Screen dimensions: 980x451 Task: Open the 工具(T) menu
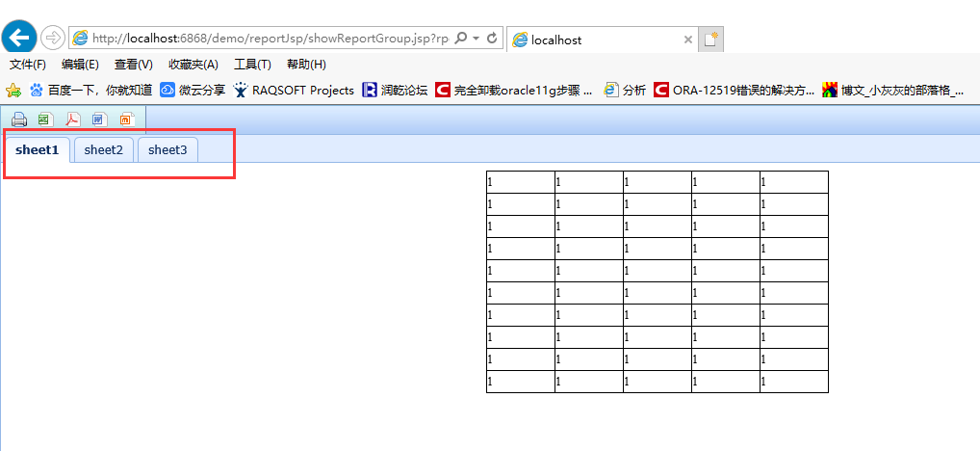[252, 65]
